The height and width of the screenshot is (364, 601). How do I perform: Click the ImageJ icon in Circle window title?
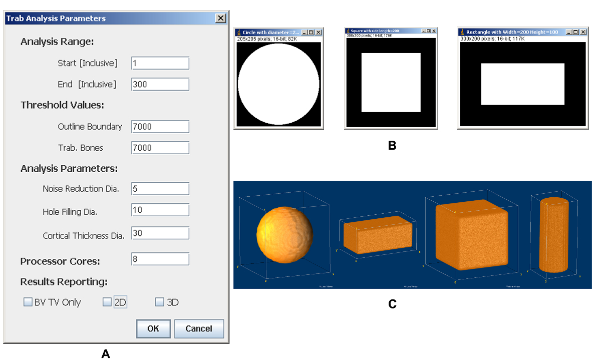pos(239,32)
